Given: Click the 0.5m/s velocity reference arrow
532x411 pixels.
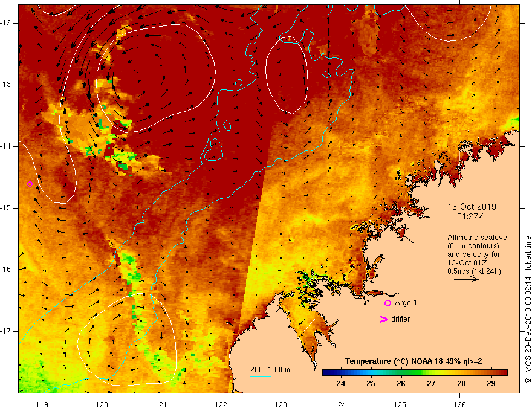Looking at the screenshot, I should pyautogui.click(x=466, y=279).
